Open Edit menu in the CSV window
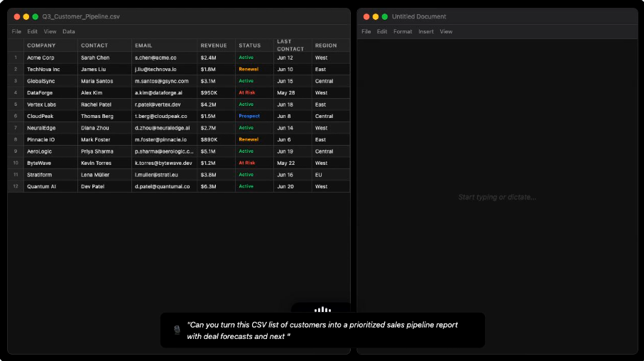 coord(32,31)
